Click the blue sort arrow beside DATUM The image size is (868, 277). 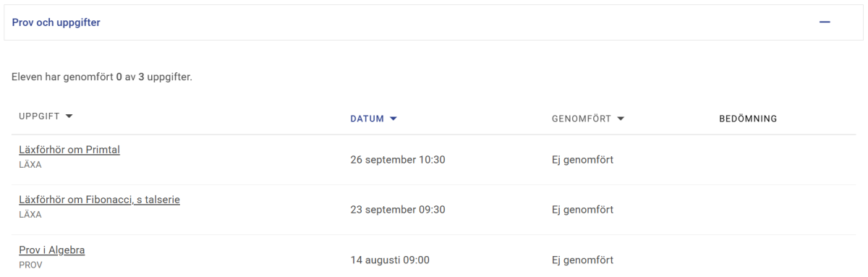coord(393,119)
